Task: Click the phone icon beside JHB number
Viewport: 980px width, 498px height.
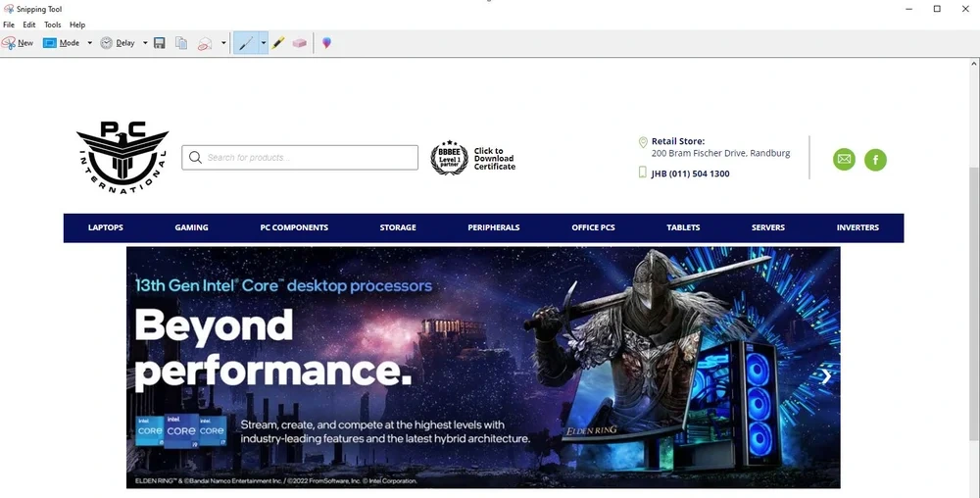Action: pyautogui.click(x=643, y=172)
